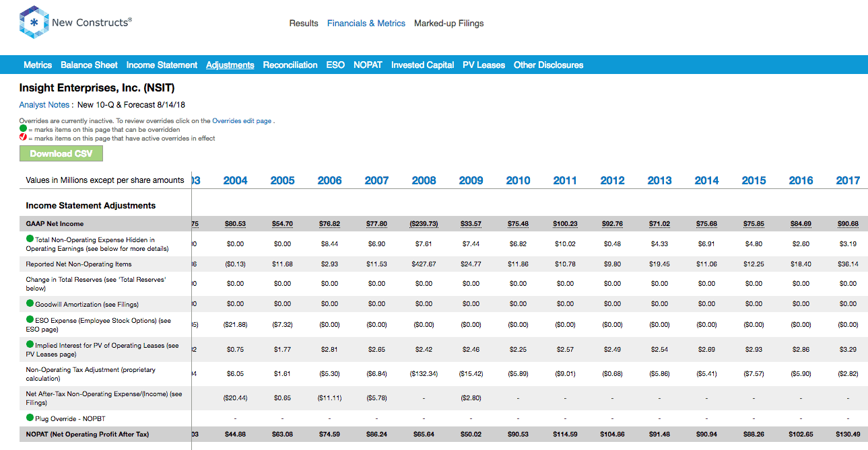Open the Other Disclosures tab
The height and width of the screenshot is (450, 868).
tap(548, 65)
